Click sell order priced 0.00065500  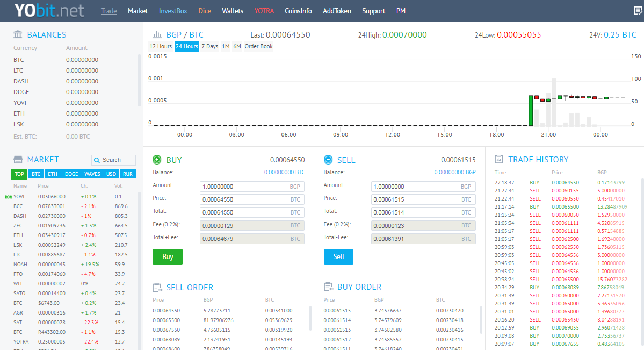229,320
